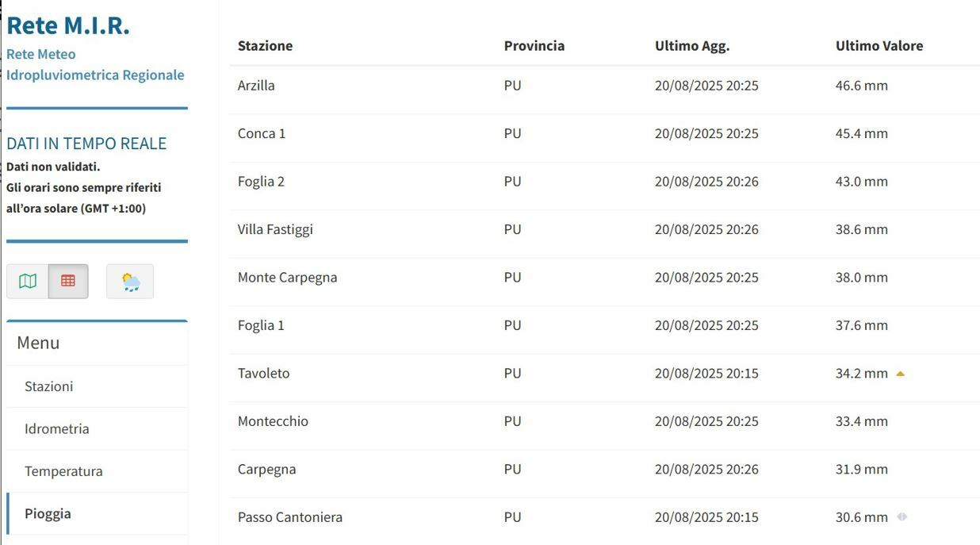Open the Idrometria menu item

point(57,428)
